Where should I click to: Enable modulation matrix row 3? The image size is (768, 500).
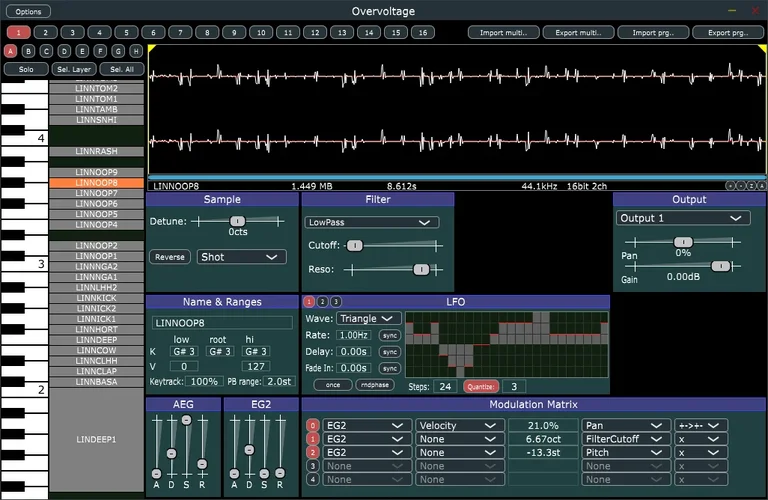[x=313, y=465]
